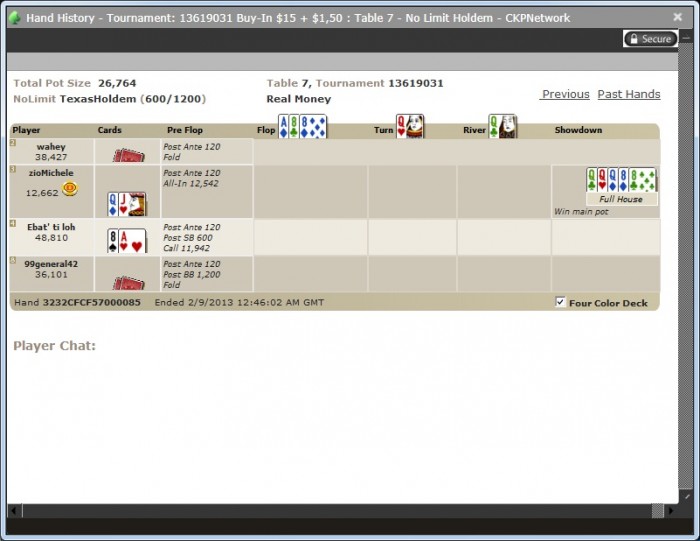The image size is (700, 541).
Task: Close the Hand History window
Action: (677, 17)
